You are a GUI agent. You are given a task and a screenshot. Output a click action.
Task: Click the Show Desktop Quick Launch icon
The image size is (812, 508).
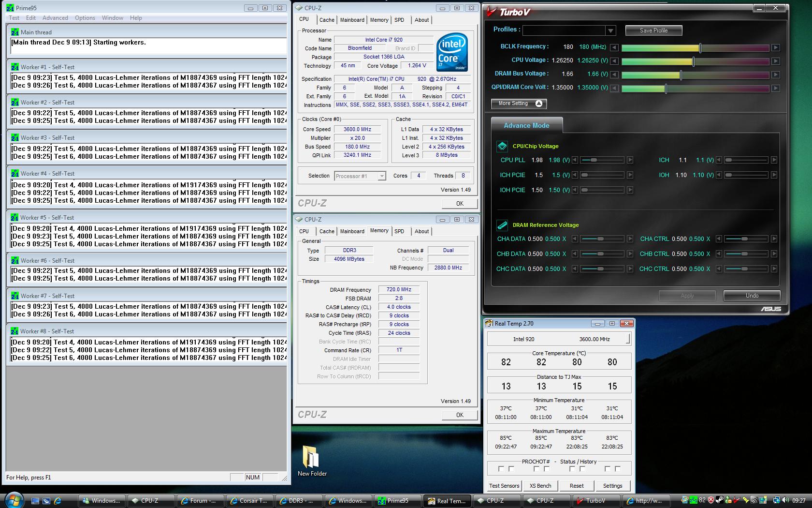click(x=35, y=501)
